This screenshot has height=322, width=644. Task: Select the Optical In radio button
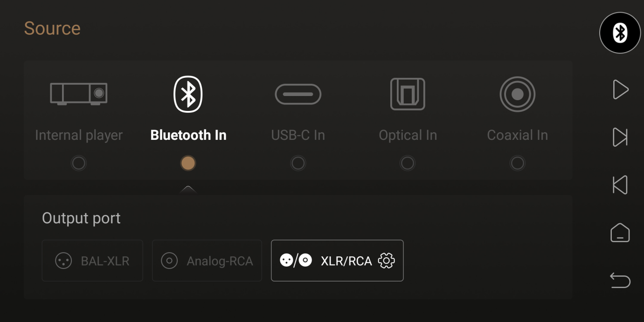[x=408, y=163]
